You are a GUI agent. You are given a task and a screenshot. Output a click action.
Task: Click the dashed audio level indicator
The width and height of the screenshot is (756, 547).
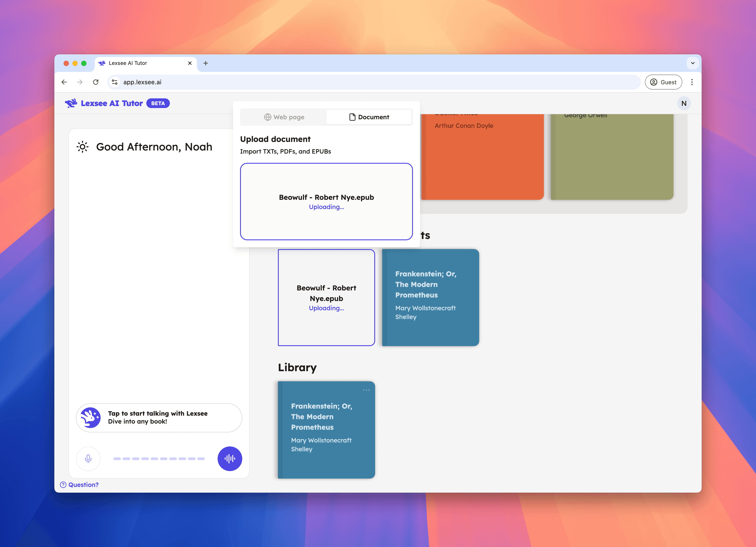pos(159,459)
